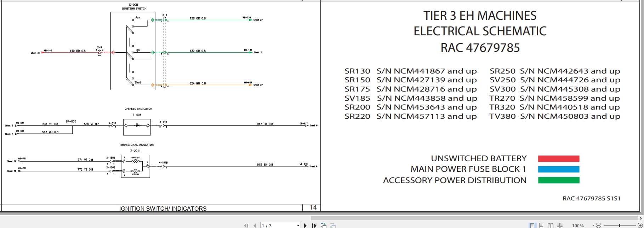
Task: Click the '915 BK 0.8' wire label
Action: point(265,165)
